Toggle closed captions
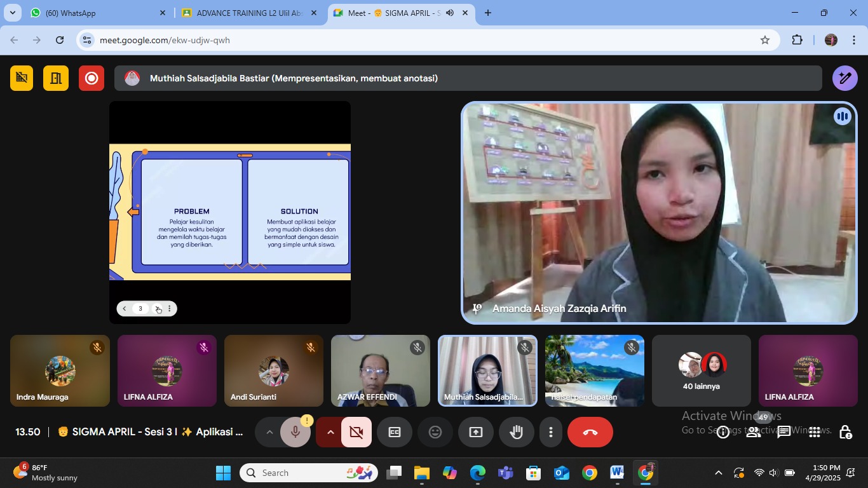The height and width of the screenshot is (488, 868). tap(395, 432)
